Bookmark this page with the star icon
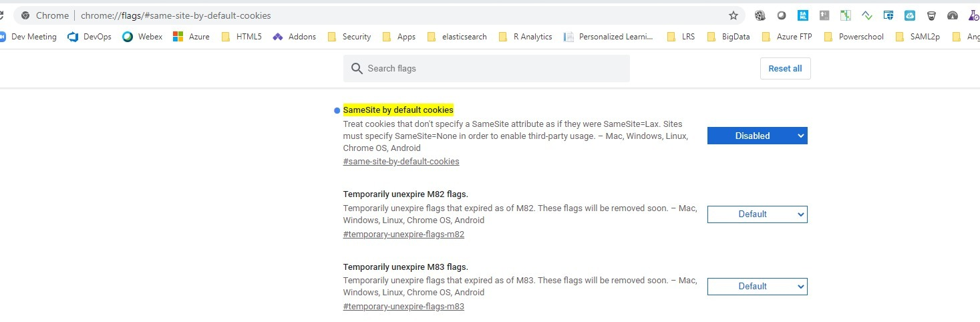The width and height of the screenshot is (980, 322). [x=733, y=15]
